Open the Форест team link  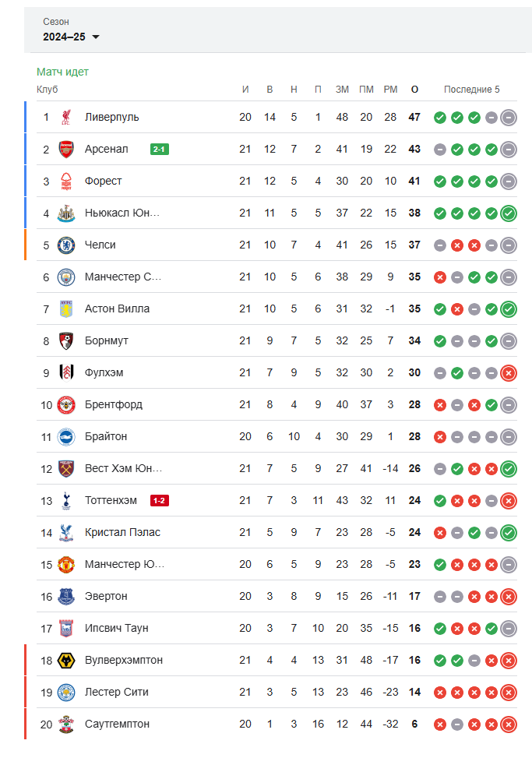coord(104,181)
